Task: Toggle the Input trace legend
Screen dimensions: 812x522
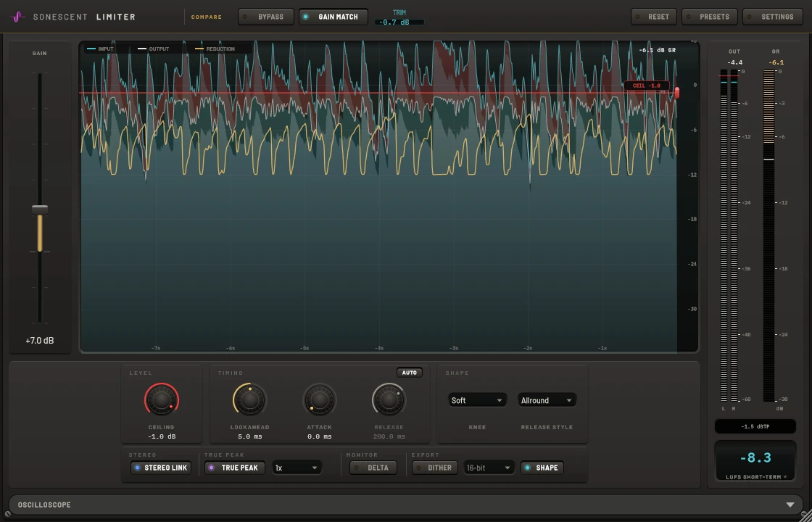Action: coord(101,49)
